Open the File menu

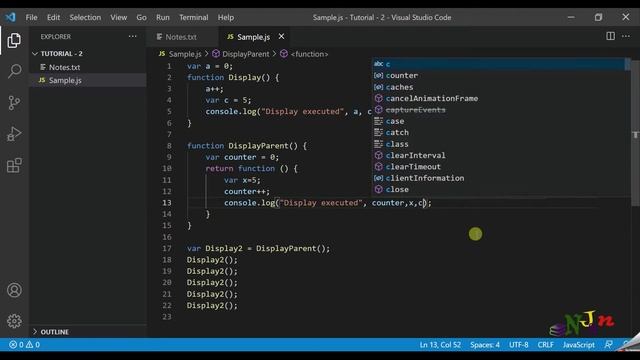point(31,18)
